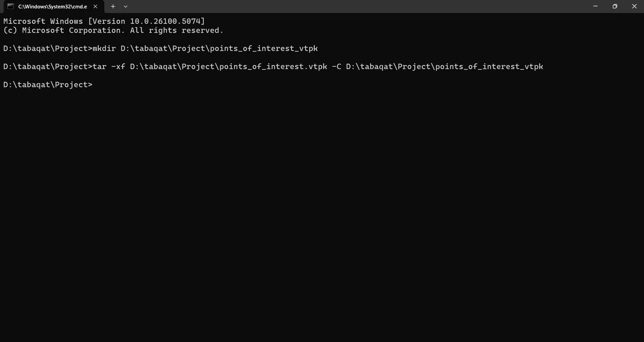Click the empty title bar area
The height and width of the screenshot is (342, 644).
322,6
